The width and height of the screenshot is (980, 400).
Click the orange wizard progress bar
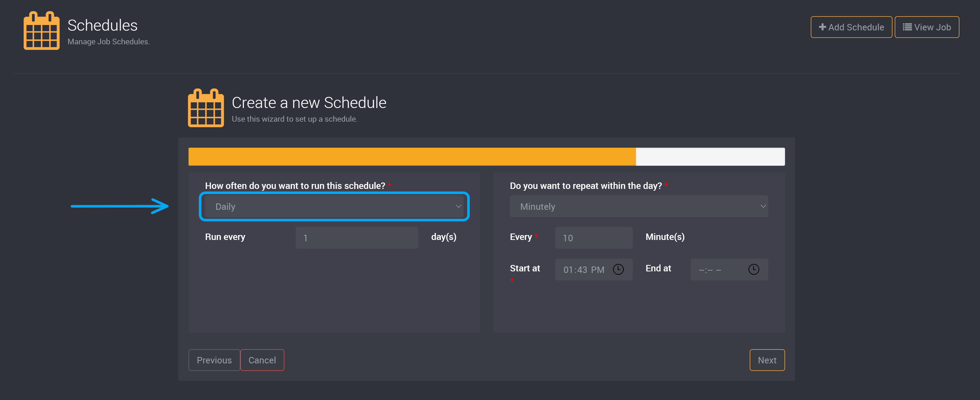pyautogui.click(x=412, y=156)
